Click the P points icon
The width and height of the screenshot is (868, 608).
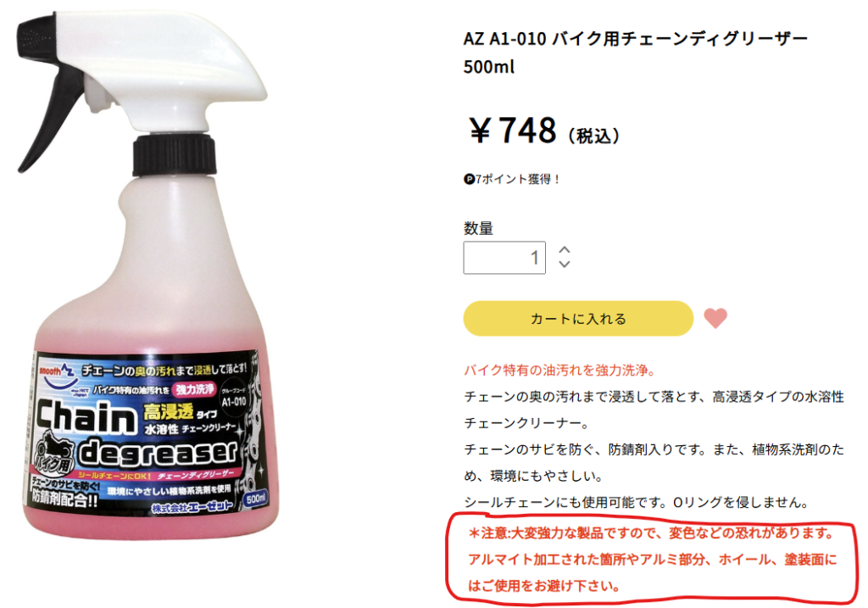tap(469, 180)
